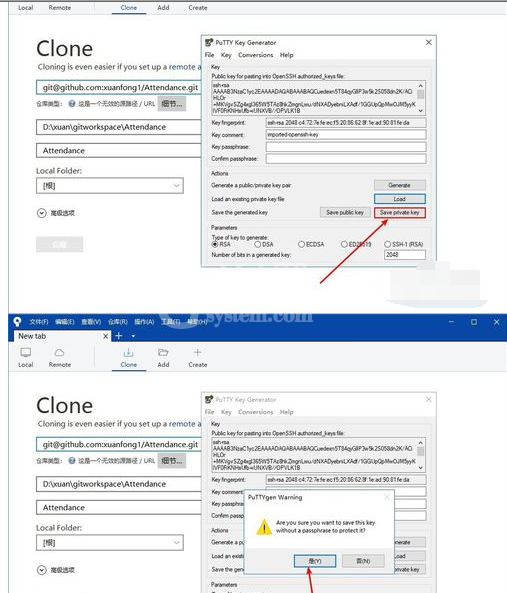Maximize the lower SourceTree window
507x593 pixels.
[474, 322]
